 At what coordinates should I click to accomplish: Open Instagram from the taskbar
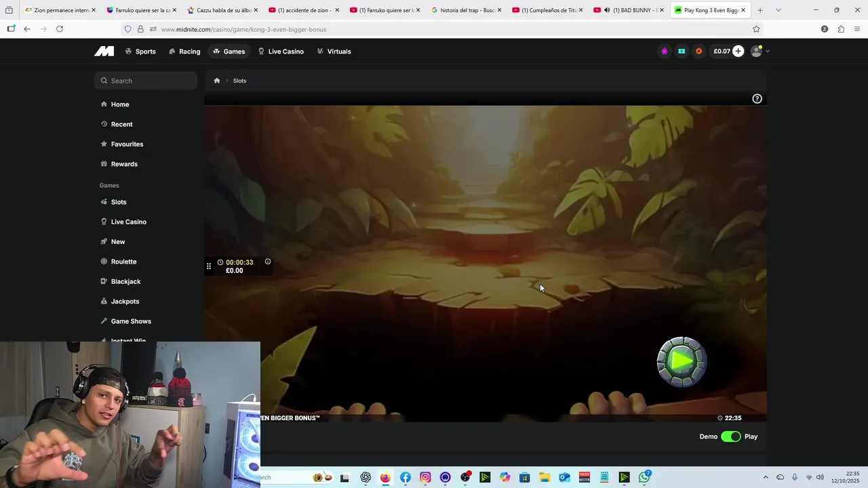click(x=425, y=477)
